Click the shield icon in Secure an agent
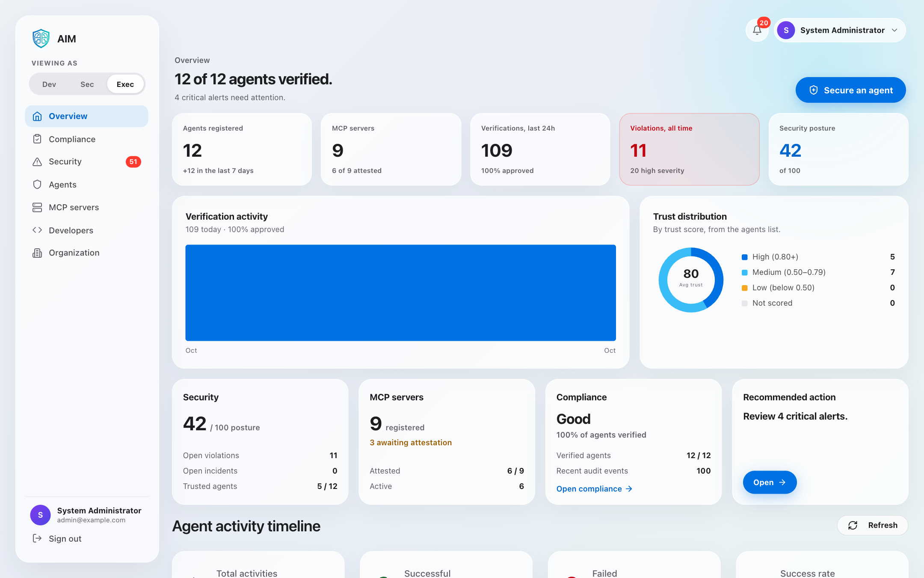Screen dimensions: 924x578 [x=814, y=90]
